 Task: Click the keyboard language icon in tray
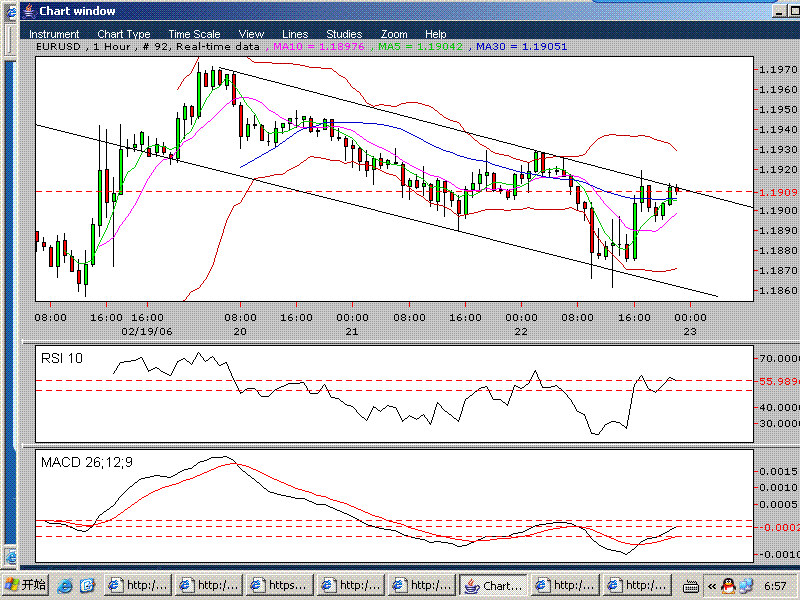coord(690,586)
